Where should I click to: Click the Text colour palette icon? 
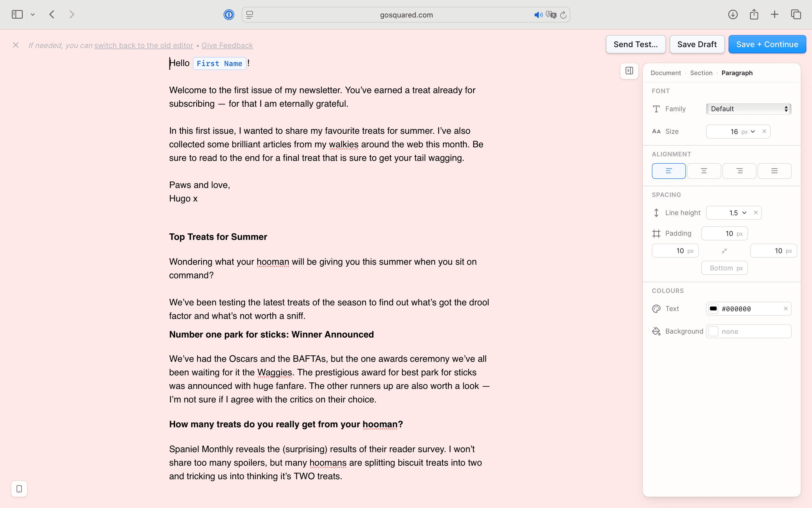click(656, 309)
